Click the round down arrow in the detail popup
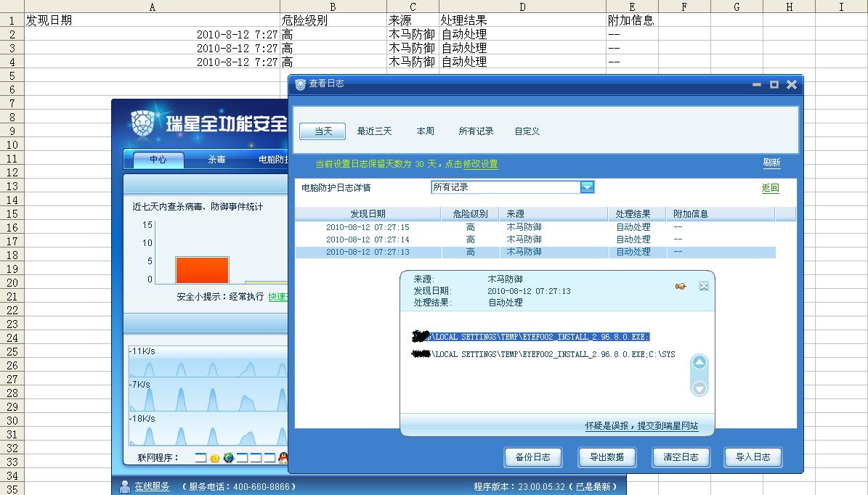Screen dimensions: 868x495 tap(699, 388)
